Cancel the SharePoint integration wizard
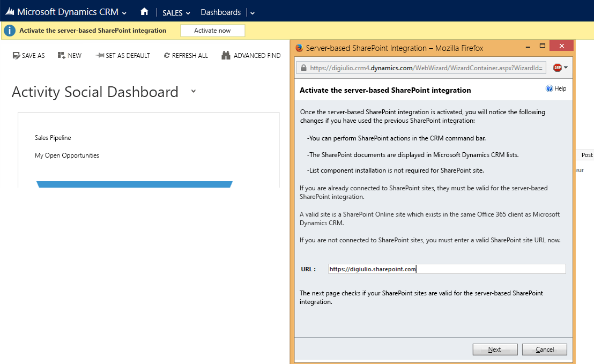This screenshot has height=364, width=594. pyautogui.click(x=544, y=349)
